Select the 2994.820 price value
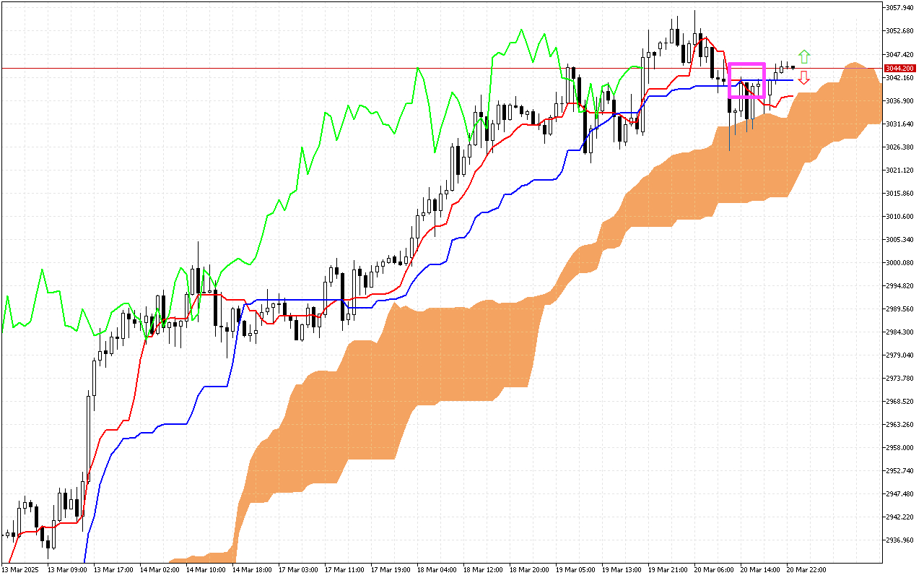924x578 pixels. coord(900,285)
